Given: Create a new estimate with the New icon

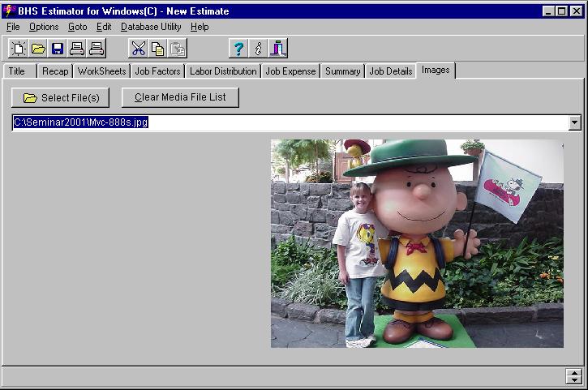Looking at the screenshot, I should click(18, 49).
